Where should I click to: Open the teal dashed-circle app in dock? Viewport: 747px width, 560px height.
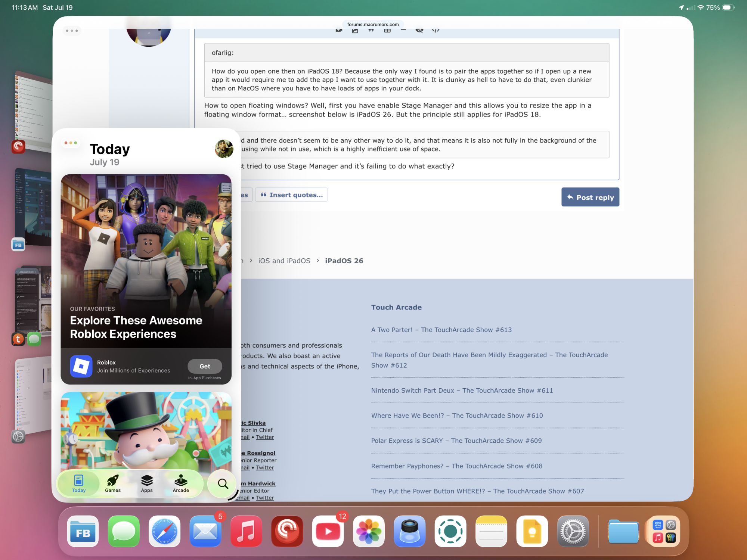click(450, 531)
